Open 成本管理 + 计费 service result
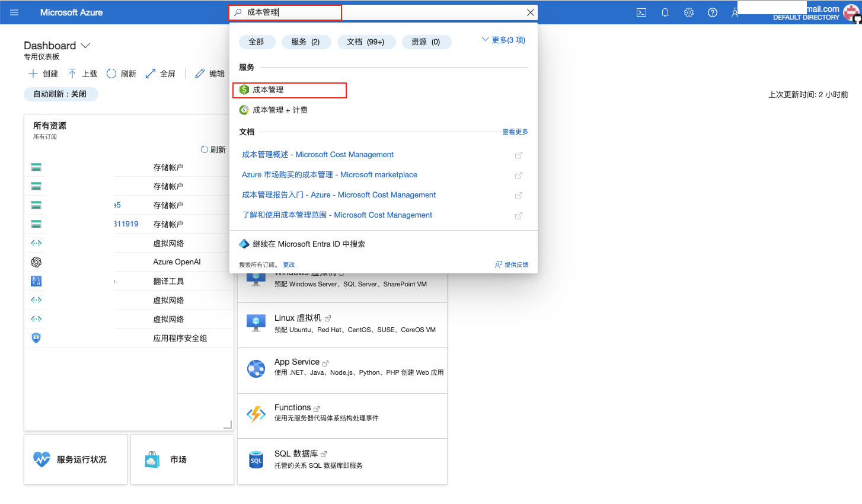The image size is (862, 504). pyautogui.click(x=280, y=110)
